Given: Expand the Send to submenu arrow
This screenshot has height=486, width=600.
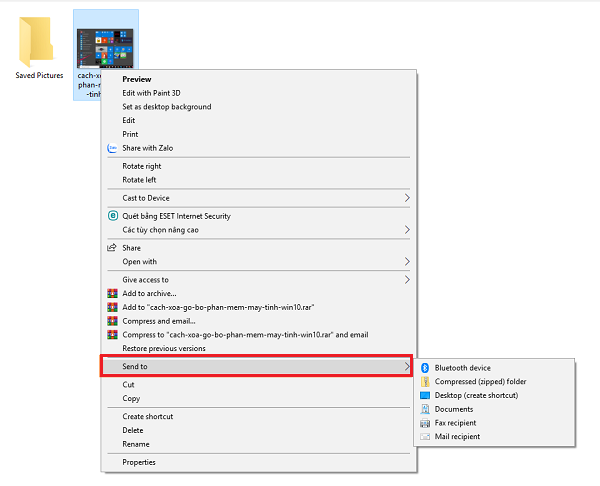Looking at the screenshot, I should [406, 367].
